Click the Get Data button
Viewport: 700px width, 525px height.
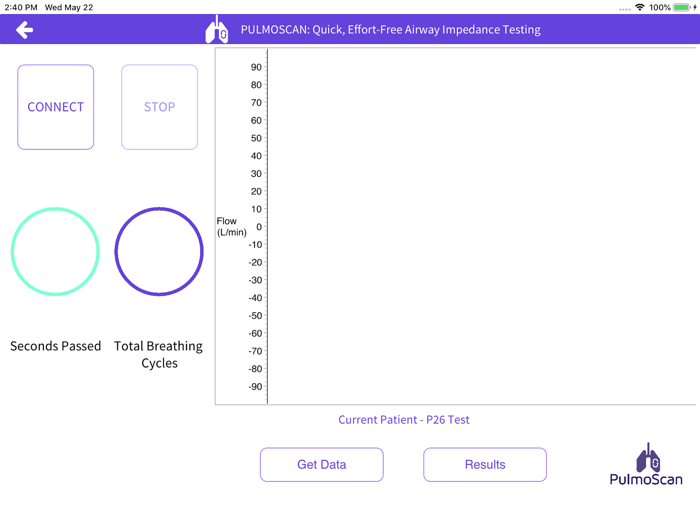322,465
